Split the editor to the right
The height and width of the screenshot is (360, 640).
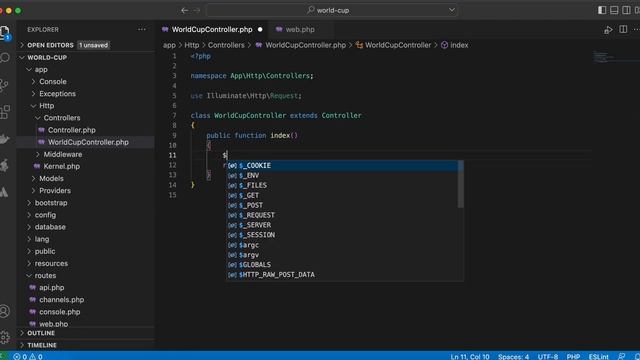tap(623, 29)
